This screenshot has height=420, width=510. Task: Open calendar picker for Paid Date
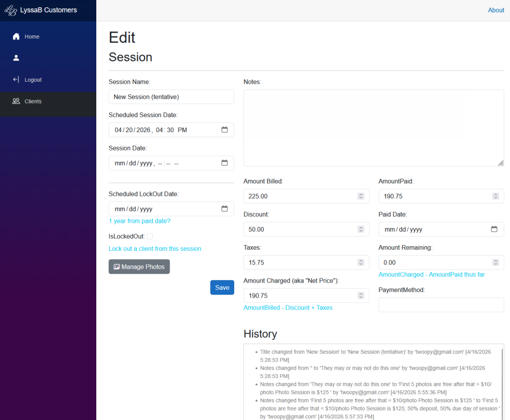click(494, 229)
